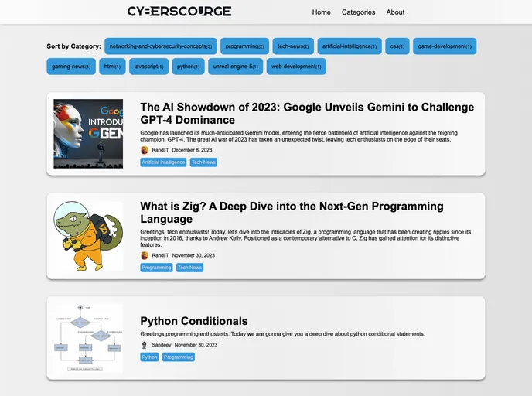Screen dimensions: 532x396
Task: Filter by html(1) category
Action: click(x=112, y=67)
